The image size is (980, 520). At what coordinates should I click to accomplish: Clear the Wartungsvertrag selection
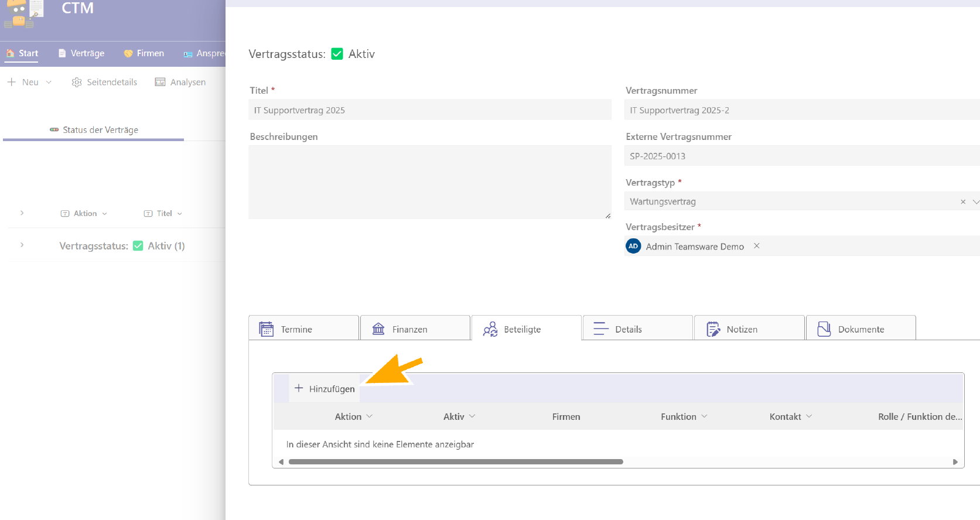963,201
